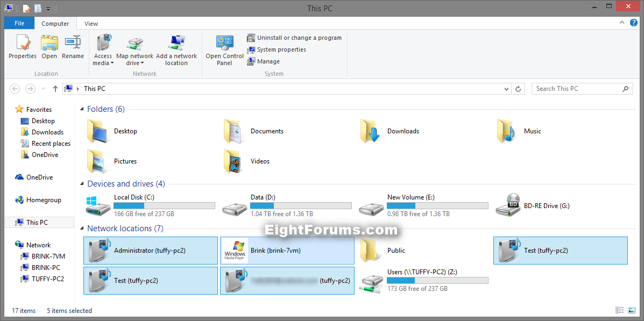Select TUFFY-PC2 in navigation pane
Viewport: 644px width, 321px height.
(x=48, y=279)
